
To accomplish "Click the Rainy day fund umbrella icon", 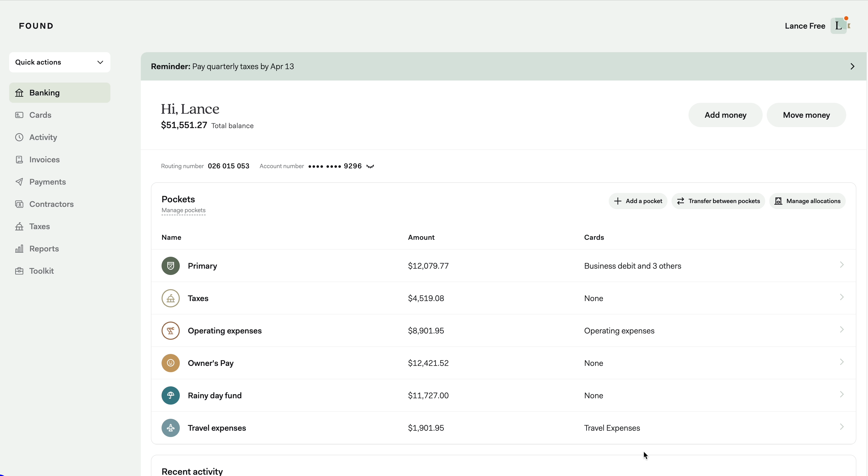I will (170, 395).
